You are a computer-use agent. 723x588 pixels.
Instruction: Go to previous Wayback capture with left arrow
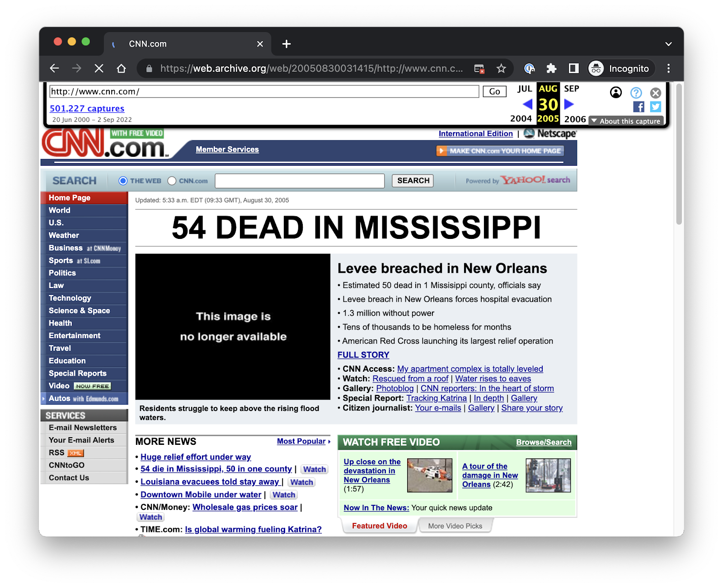tap(527, 104)
